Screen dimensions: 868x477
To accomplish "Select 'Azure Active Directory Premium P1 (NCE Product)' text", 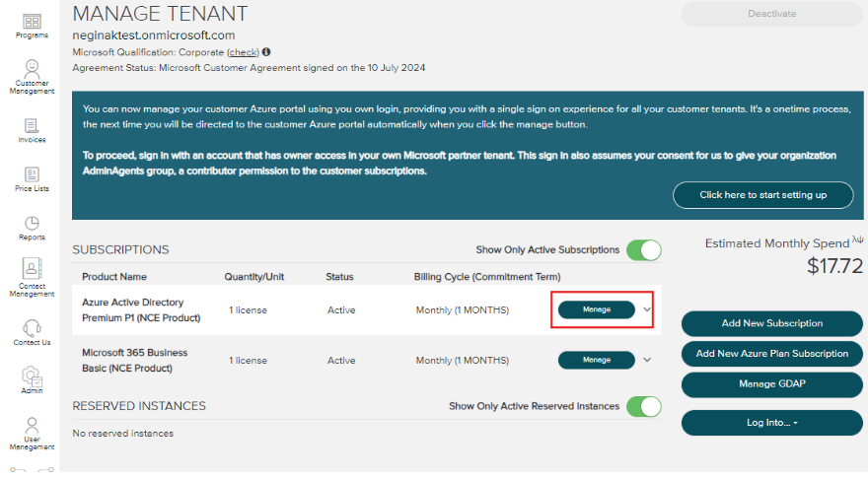I will click(x=141, y=310).
